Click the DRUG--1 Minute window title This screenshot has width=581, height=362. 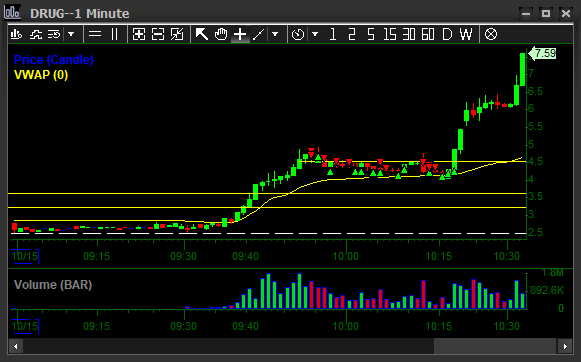click(x=80, y=14)
